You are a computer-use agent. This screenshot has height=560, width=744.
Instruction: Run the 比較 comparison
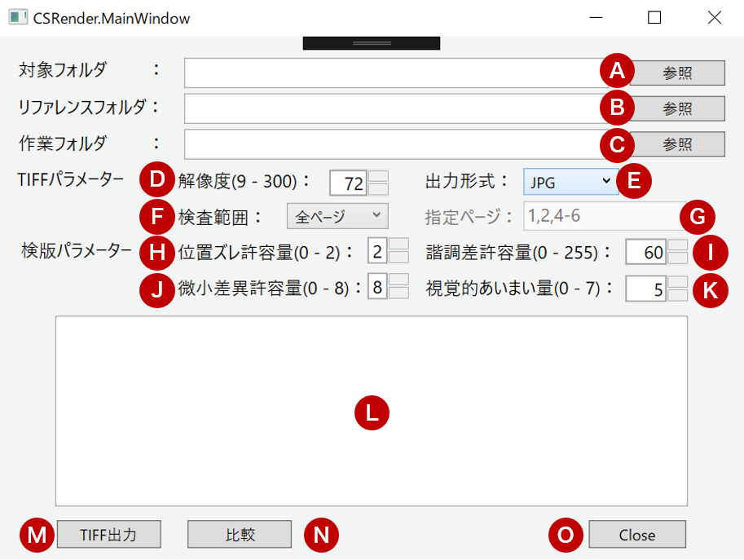[x=239, y=535]
